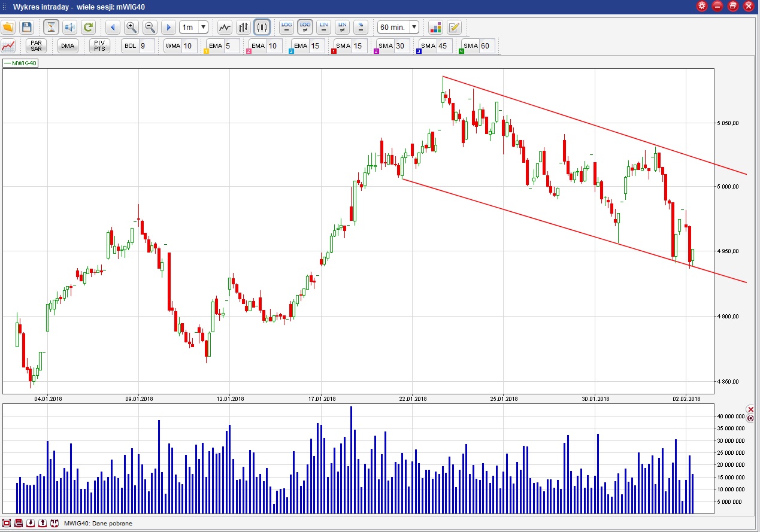Toggle the percent scale button

pyautogui.click(x=361, y=27)
